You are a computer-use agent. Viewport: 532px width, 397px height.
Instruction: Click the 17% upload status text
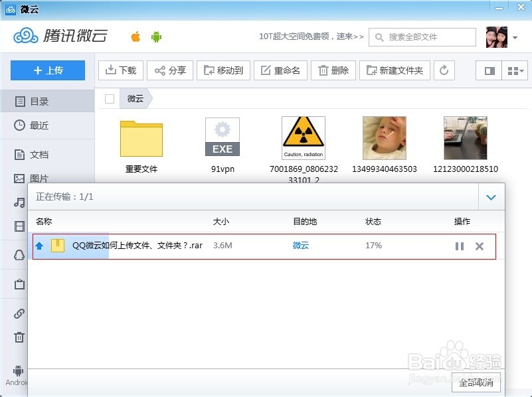point(373,246)
